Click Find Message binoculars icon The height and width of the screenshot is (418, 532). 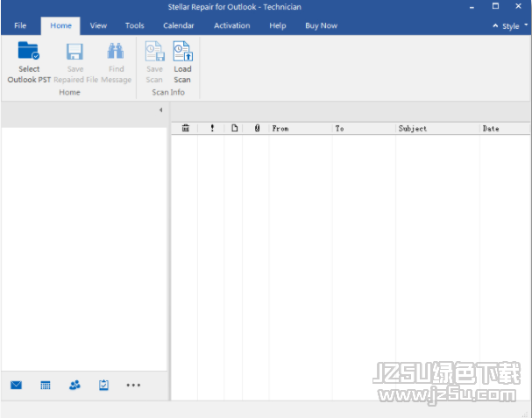116,51
